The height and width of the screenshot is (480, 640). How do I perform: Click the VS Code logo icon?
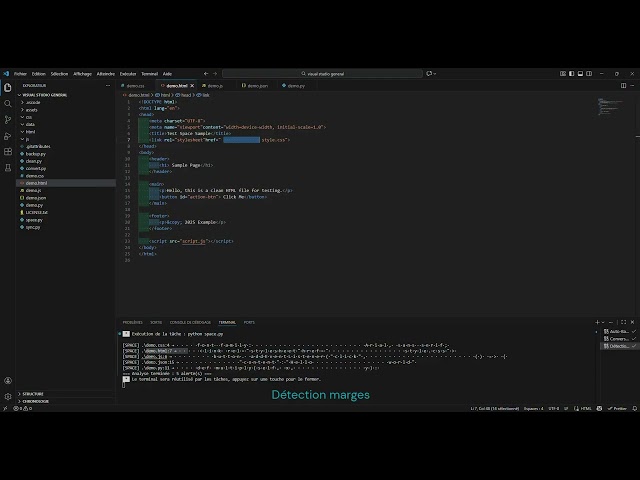[6, 74]
